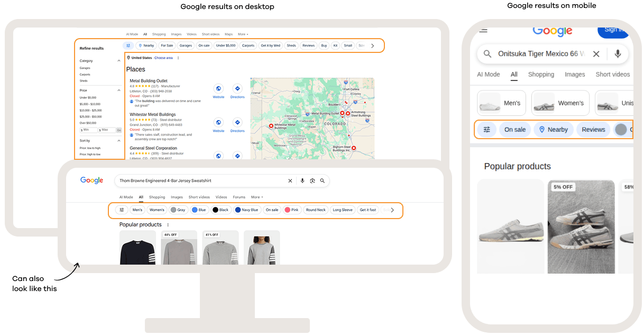Open the Metal Building Outlet listing title
The width and height of the screenshot is (644, 335).
point(149,81)
